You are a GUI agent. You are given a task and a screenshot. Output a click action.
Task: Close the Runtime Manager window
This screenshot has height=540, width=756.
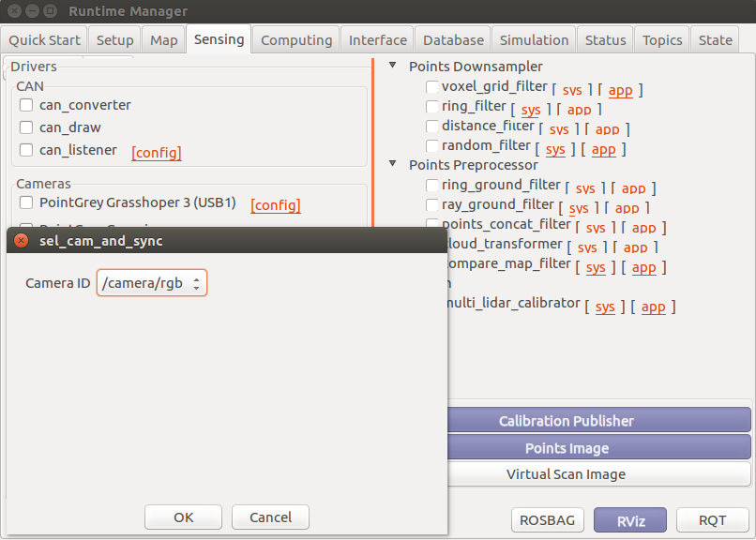click(x=14, y=10)
